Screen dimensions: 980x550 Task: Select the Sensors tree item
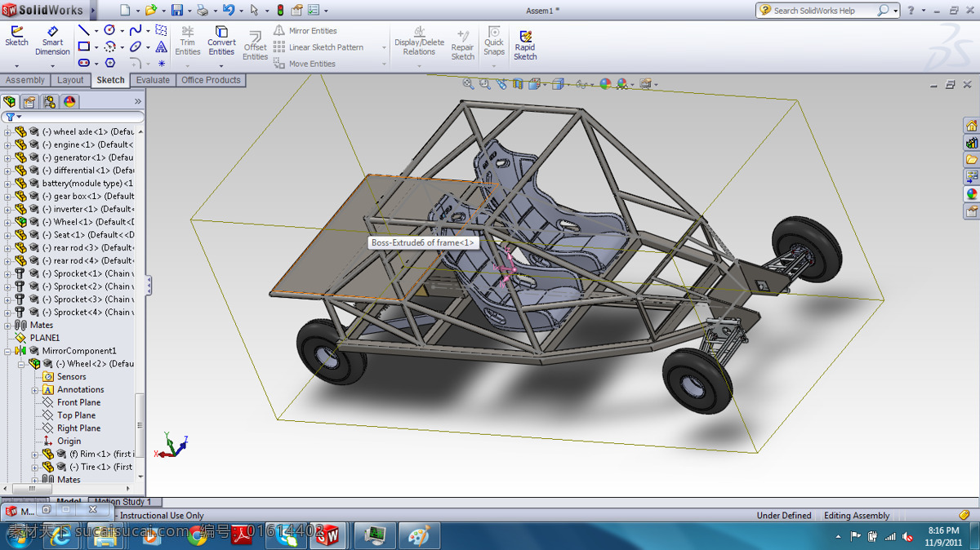71,377
